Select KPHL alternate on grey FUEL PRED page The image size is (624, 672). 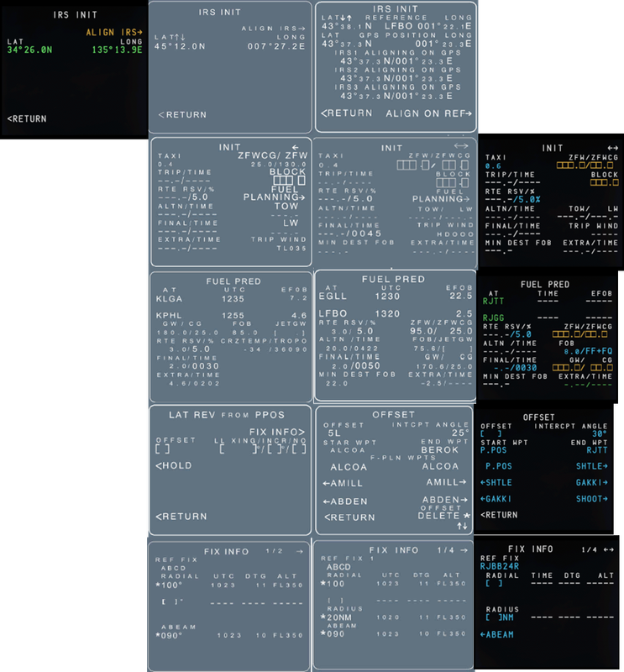(x=169, y=316)
